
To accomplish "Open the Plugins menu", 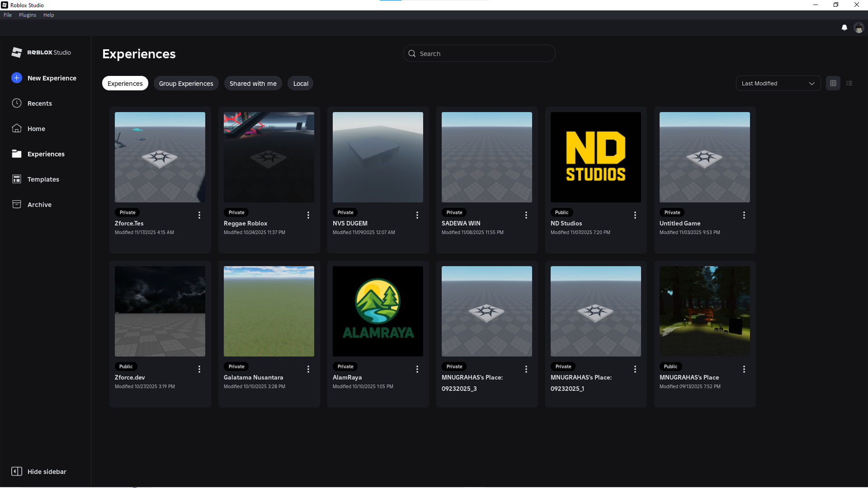I will [x=28, y=15].
